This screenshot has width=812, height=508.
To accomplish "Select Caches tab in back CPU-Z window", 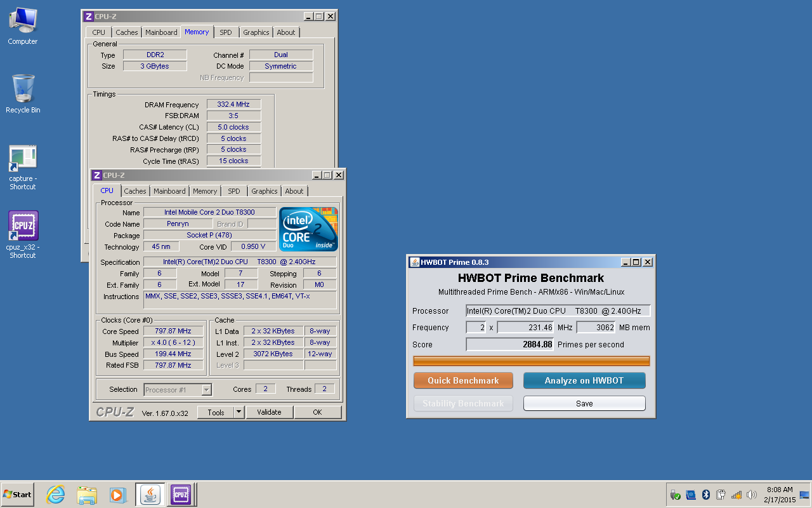I will (x=127, y=32).
